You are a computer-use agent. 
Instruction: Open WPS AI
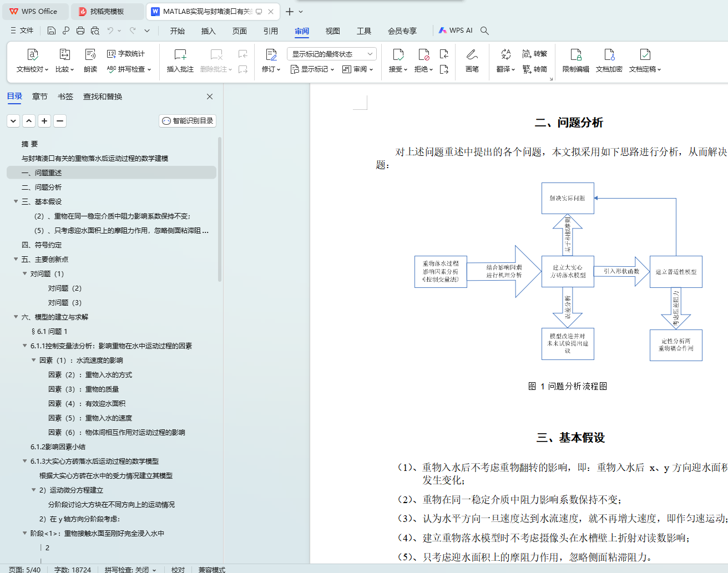(456, 31)
